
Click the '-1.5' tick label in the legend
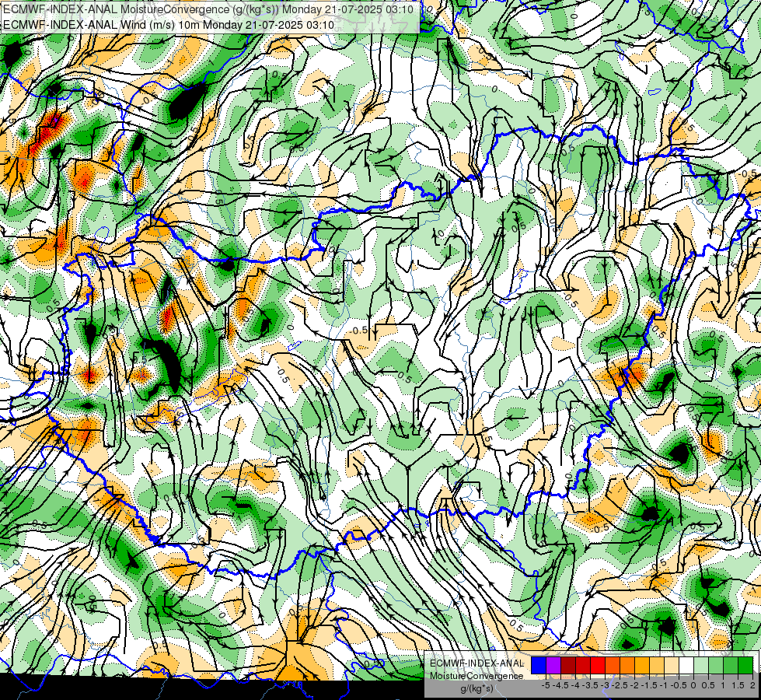point(650,685)
